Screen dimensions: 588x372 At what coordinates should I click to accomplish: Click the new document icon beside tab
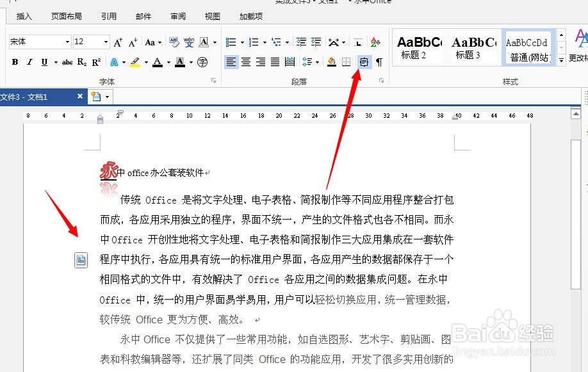pyautogui.click(x=96, y=97)
